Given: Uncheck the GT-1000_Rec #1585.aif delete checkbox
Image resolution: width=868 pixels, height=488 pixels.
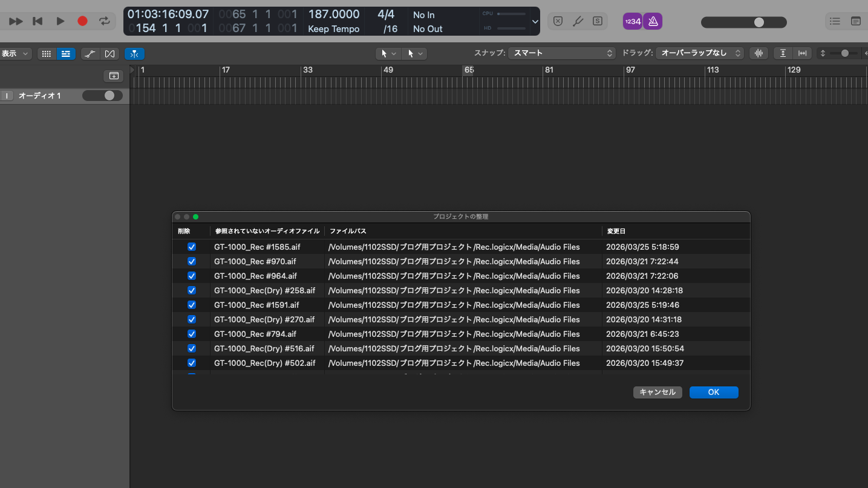Looking at the screenshot, I should click(192, 247).
